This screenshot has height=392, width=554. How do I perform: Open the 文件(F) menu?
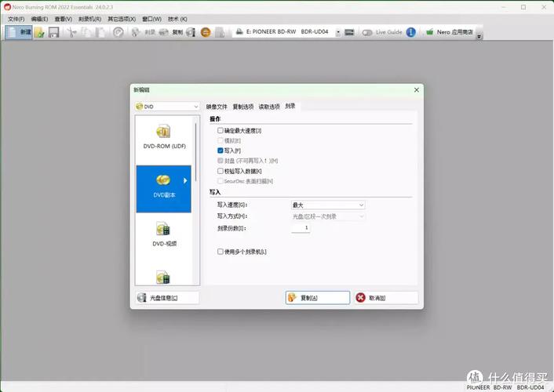pos(16,19)
